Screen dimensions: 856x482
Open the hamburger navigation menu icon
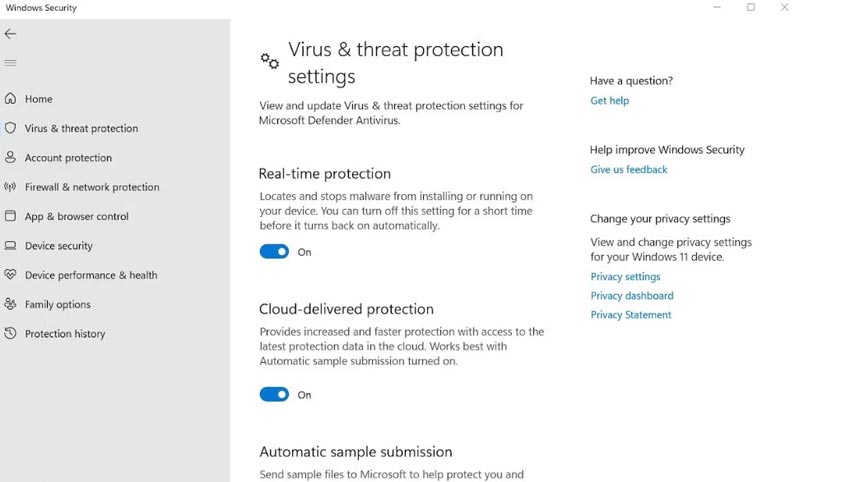(10, 63)
